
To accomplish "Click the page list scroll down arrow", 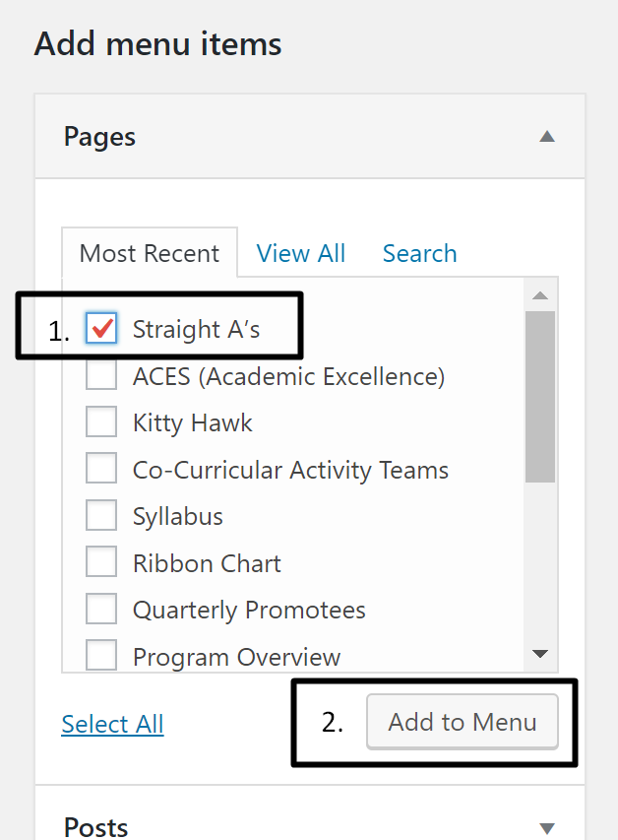I will (539, 654).
